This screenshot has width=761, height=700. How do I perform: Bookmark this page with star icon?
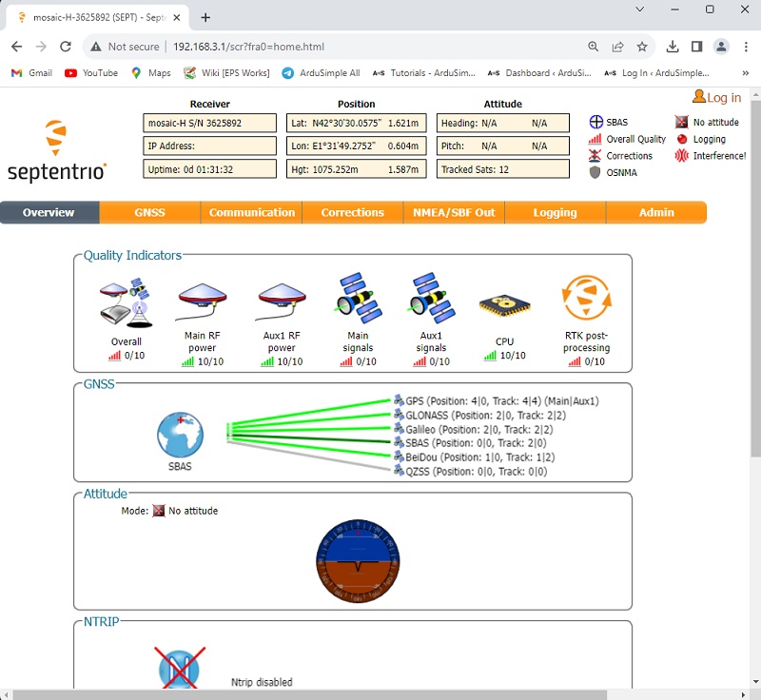click(642, 47)
